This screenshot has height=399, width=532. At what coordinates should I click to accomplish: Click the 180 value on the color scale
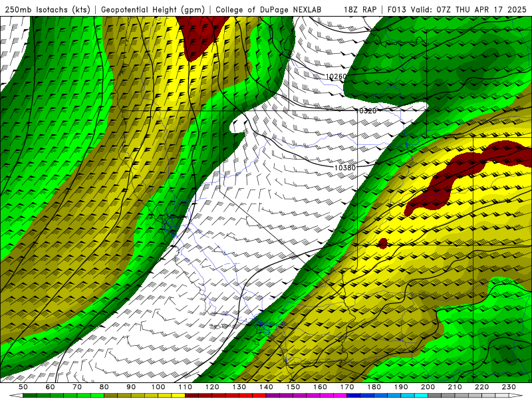tap(374, 387)
